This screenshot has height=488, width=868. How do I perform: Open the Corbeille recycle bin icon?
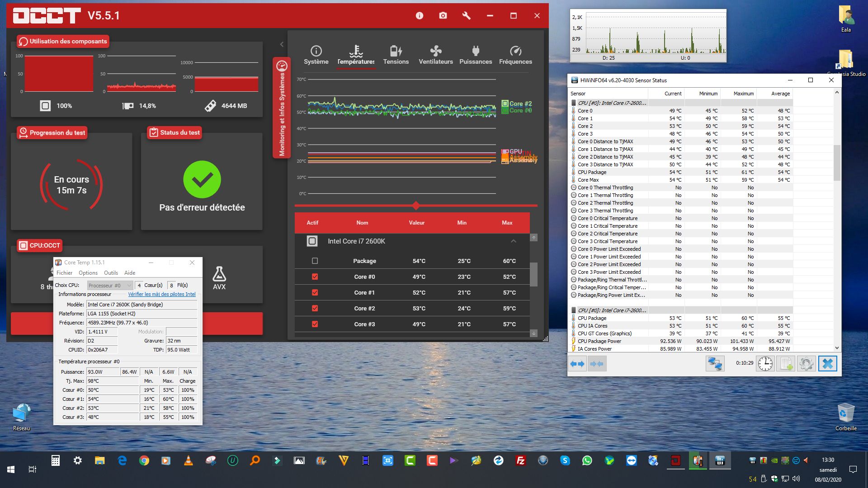point(846,417)
